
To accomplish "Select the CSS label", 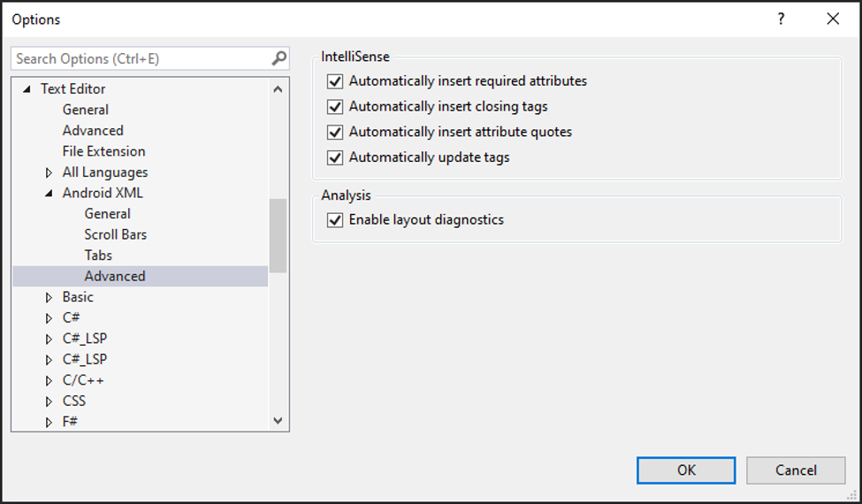I will (73, 401).
